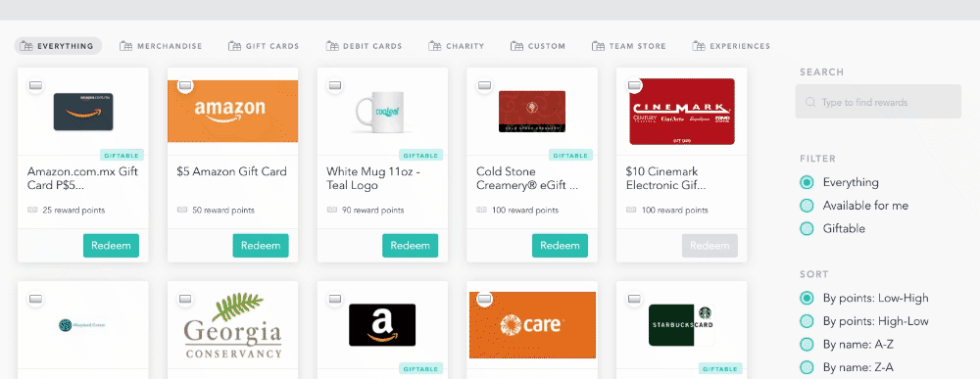The height and width of the screenshot is (379, 980).
Task: Click the gift icon beside Merchandise tab
Action: point(125,46)
